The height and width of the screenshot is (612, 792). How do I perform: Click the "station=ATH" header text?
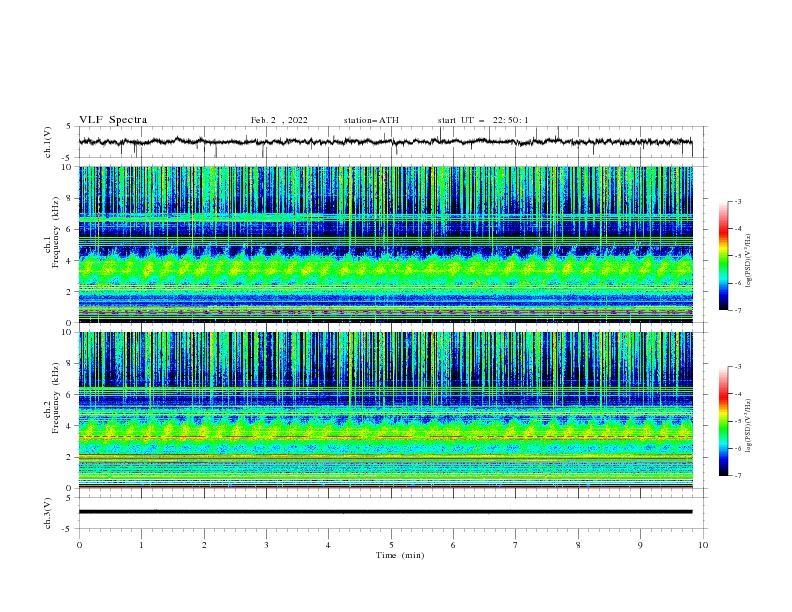click(x=371, y=120)
